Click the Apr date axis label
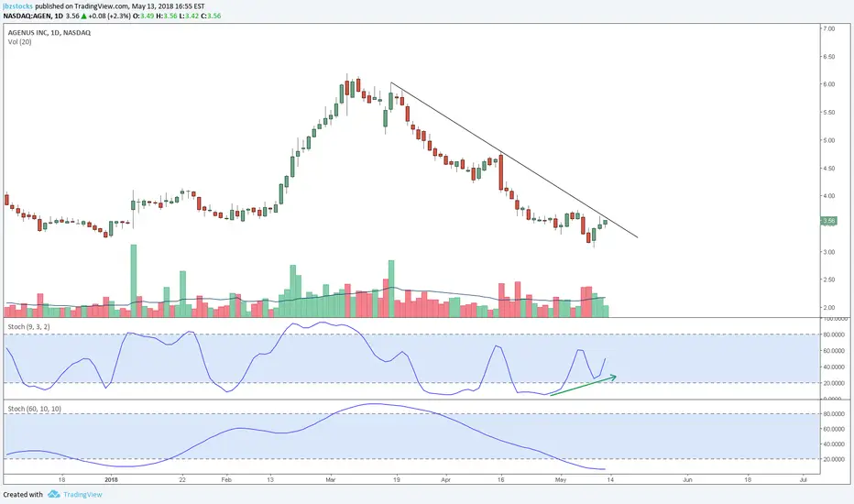This screenshot has height=504, width=854. pyautogui.click(x=445, y=480)
